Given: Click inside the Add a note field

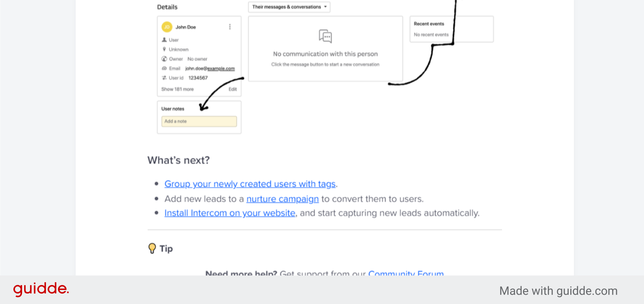Looking at the screenshot, I should click(x=199, y=121).
